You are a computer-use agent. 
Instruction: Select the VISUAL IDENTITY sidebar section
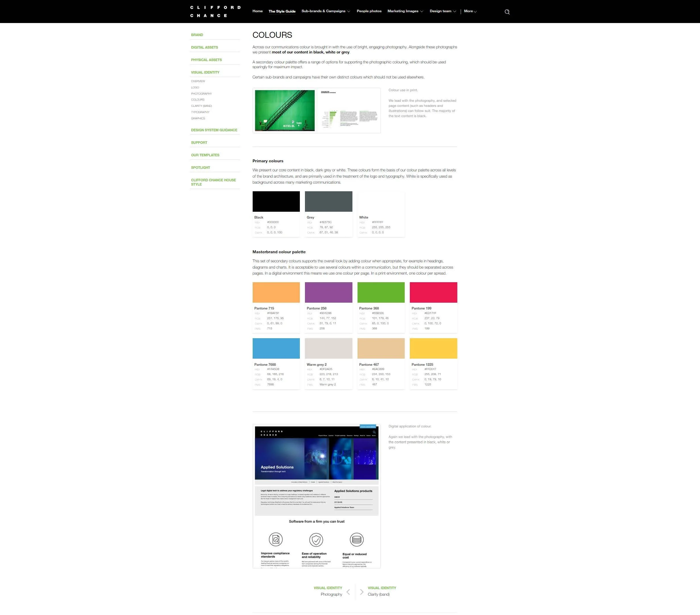point(205,72)
